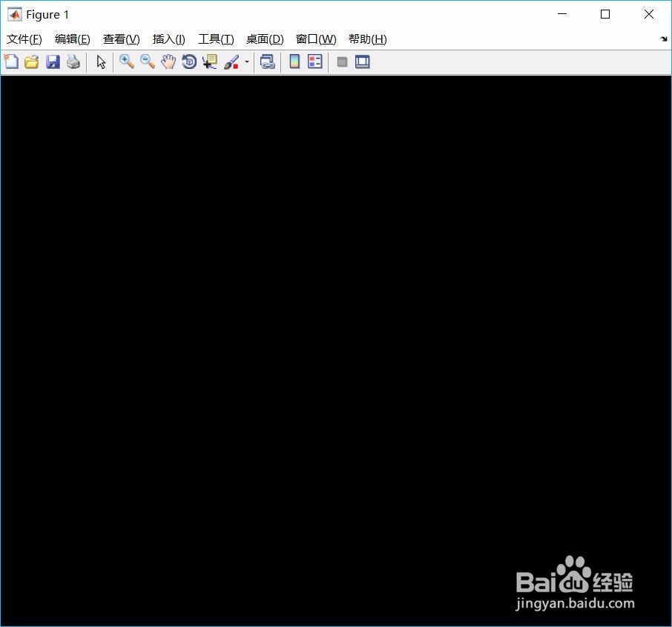The height and width of the screenshot is (627, 672).
Task: Dock the figure using corner arrow
Action: tap(663, 39)
